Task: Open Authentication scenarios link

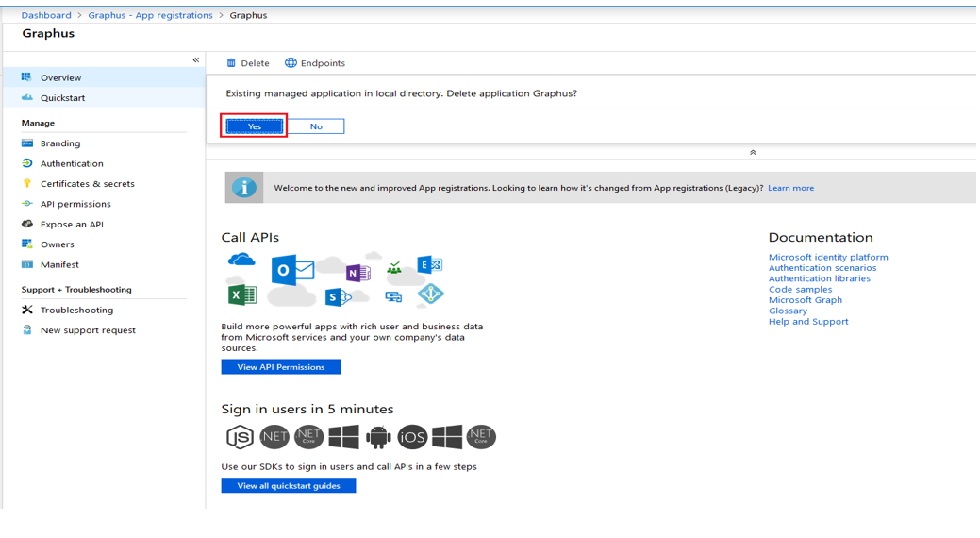Action: point(822,268)
